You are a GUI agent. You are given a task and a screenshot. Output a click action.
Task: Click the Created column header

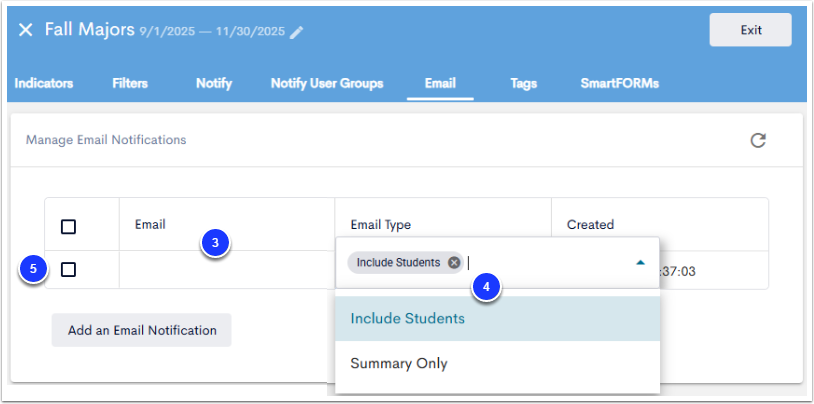pos(590,225)
